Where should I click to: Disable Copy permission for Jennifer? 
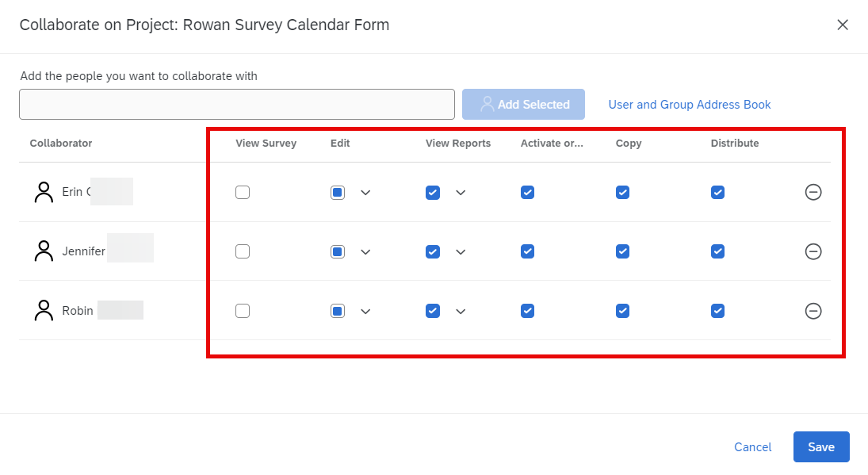click(x=622, y=251)
